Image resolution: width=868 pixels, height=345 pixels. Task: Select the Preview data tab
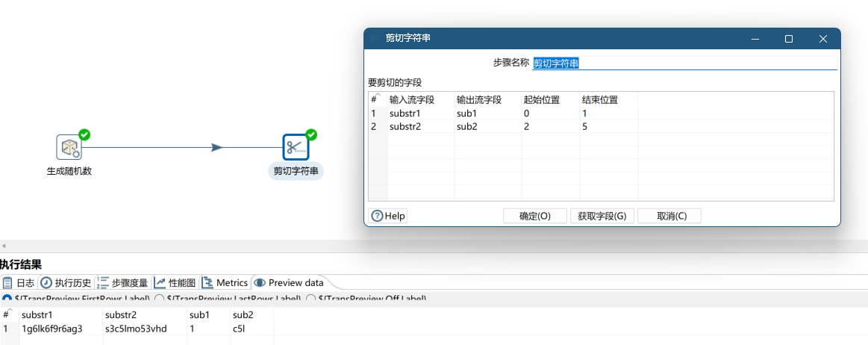click(288, 283)
